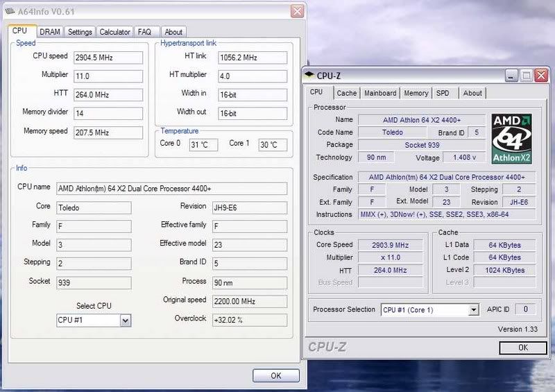
Task: Click the HT link field 1056.2 MHz
Action: coord(253,58)
